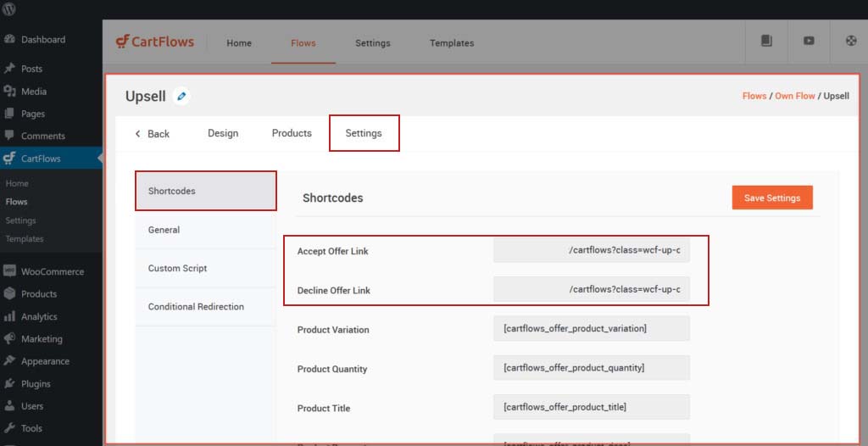Click the Comments bubble icon
This screenshot has width=868, height=446.
pyautogui.click(x=8, y=135)
